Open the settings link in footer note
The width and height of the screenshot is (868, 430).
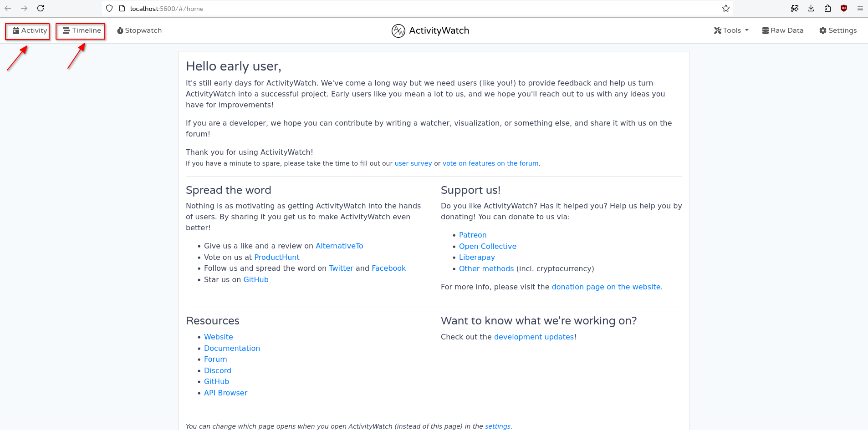[498, 426]
